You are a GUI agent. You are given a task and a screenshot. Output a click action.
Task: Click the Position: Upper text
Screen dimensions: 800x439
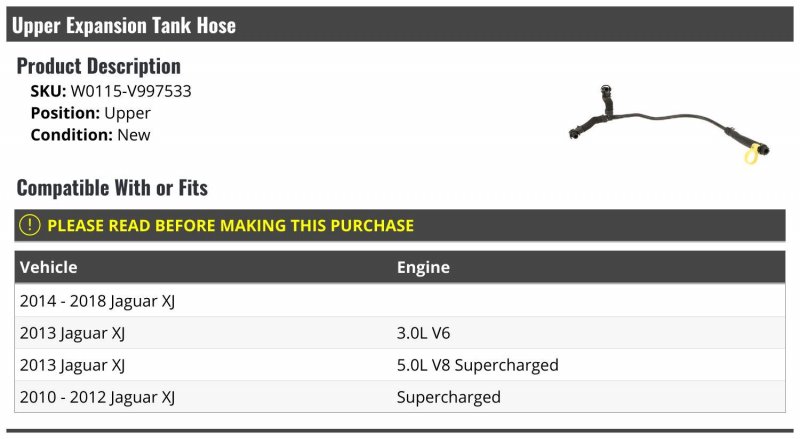(90, 113)
